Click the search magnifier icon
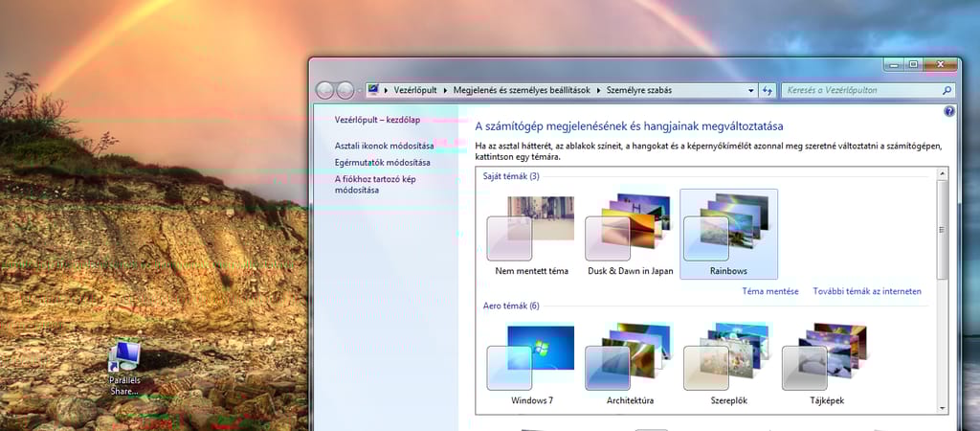 tap(947, 90)
